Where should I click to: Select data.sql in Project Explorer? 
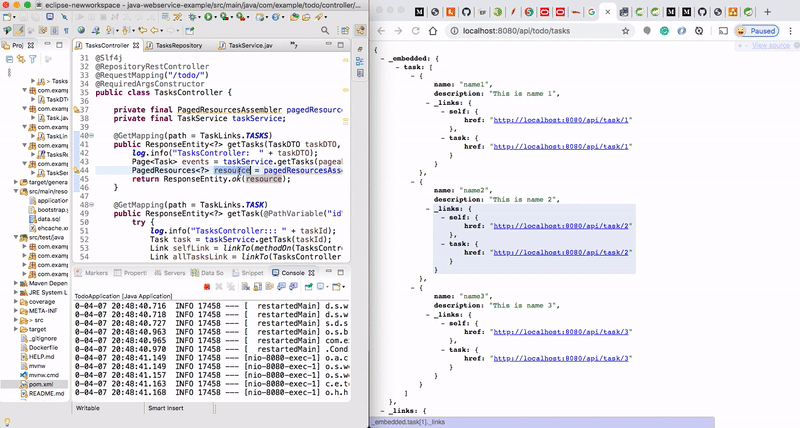pos(48,219)
